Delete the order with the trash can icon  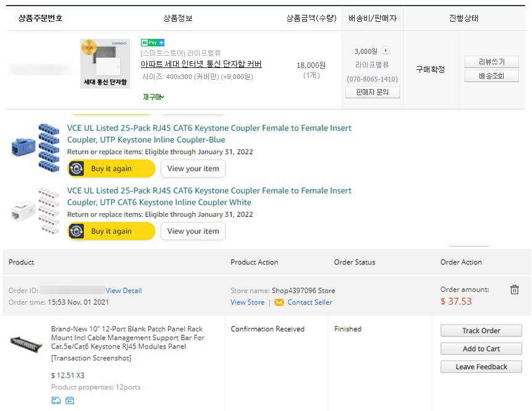pyautogui.click(x=514, y=289)
